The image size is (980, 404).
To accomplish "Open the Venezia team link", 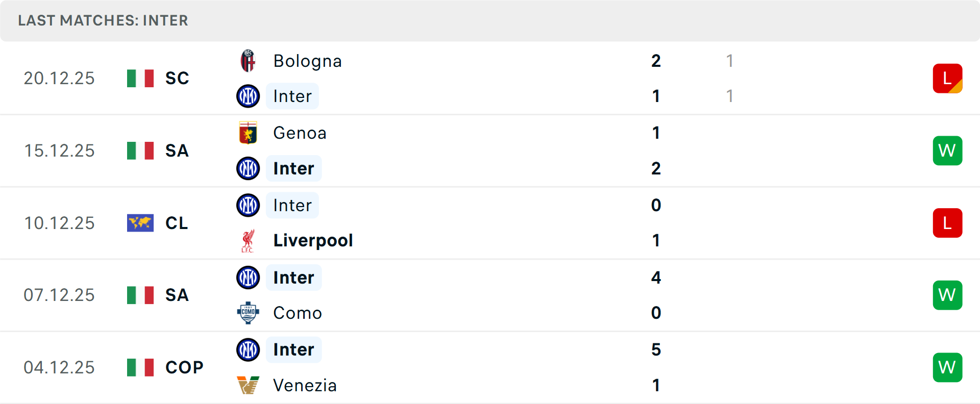I will pos(305,385).
